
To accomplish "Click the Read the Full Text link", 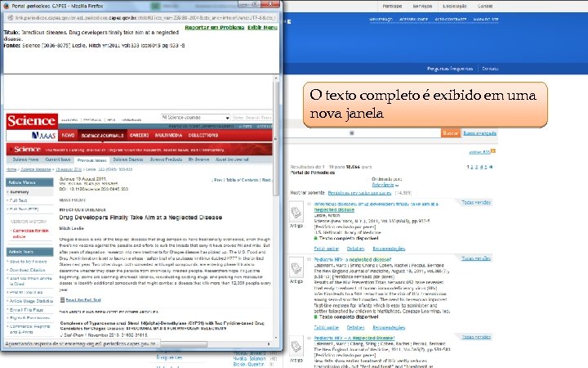I will pyautogui.click(x=83, y=299).
